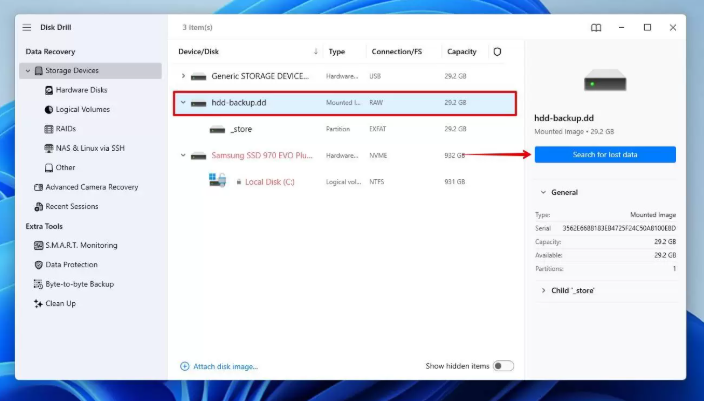Screen dimensions: 704x401
Task: Click the Storage Devices drive icon
Action: click(39, 71)
